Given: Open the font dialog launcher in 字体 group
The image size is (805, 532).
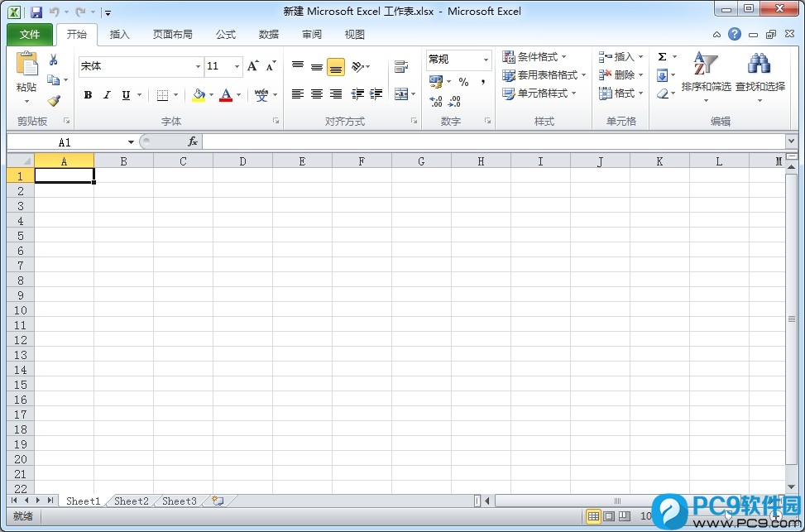Looking at the screenshot, I should pyautogui.click(x=276, y=121).
